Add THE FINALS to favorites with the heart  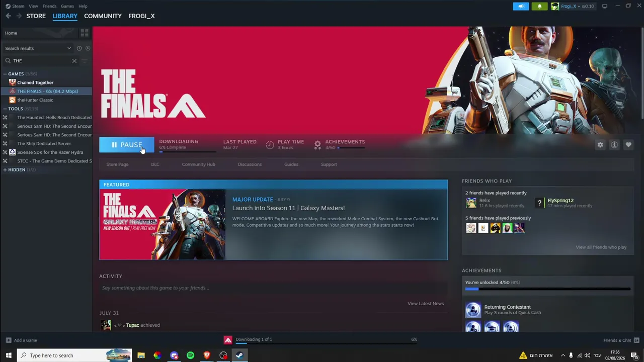click(628, 145)
